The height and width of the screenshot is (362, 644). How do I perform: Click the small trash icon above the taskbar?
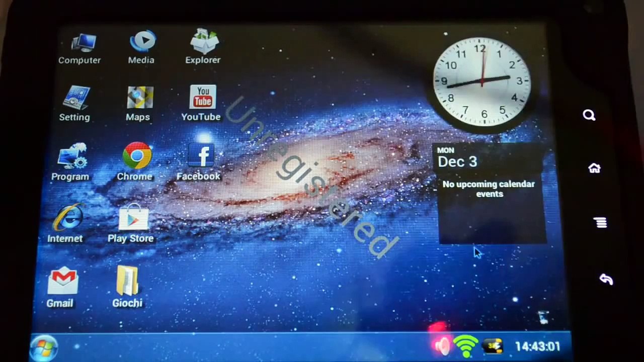543,318
